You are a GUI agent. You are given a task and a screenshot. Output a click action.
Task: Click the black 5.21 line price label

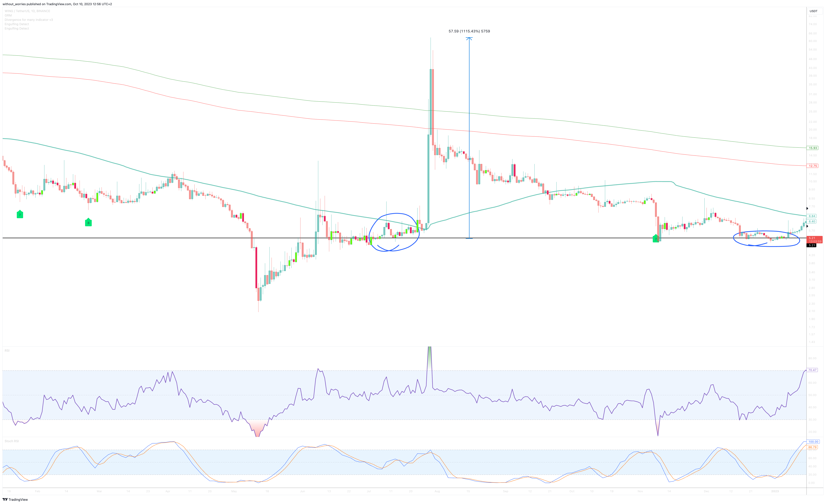pos(812,245)
